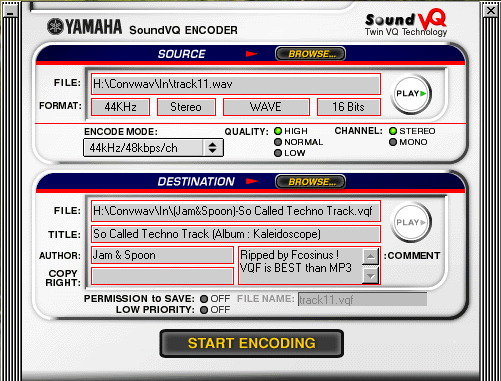The height and width of the screenshot is (381, 501).
Task: Play the destination VQF file
Action: [x=411, y=222]
